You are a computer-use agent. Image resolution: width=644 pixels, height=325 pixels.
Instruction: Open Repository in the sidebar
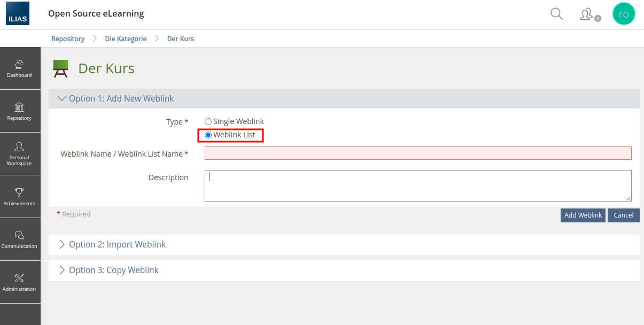coord(19,111)
